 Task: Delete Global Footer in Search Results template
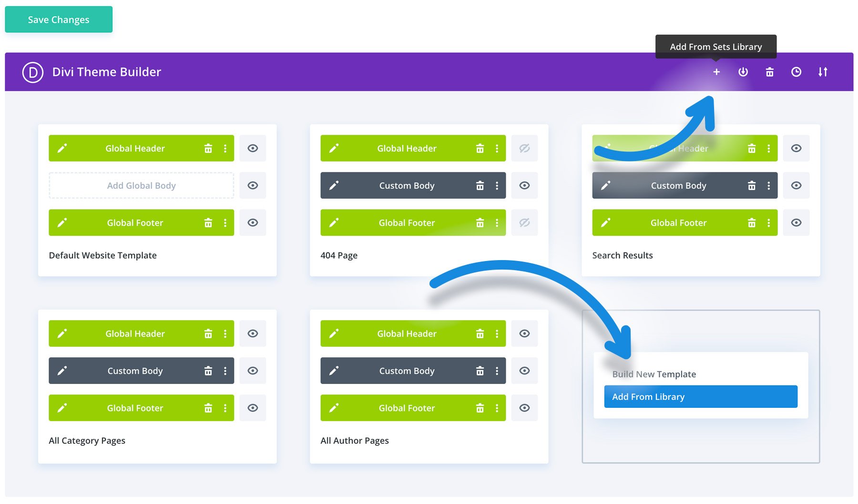[x=752, y=222]
